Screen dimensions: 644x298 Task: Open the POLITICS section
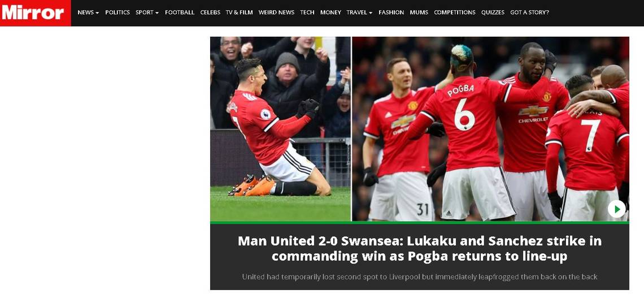click(x=118, y=12)
